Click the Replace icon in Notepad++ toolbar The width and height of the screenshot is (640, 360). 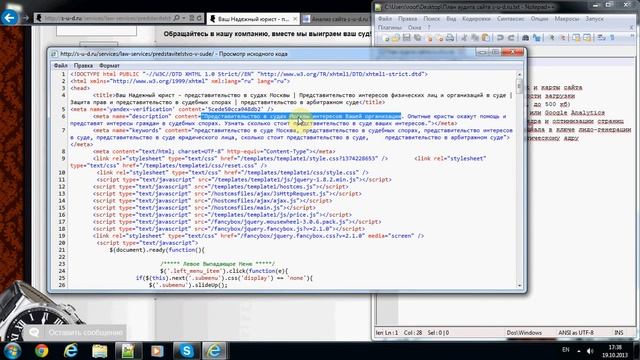pos(536,38)
